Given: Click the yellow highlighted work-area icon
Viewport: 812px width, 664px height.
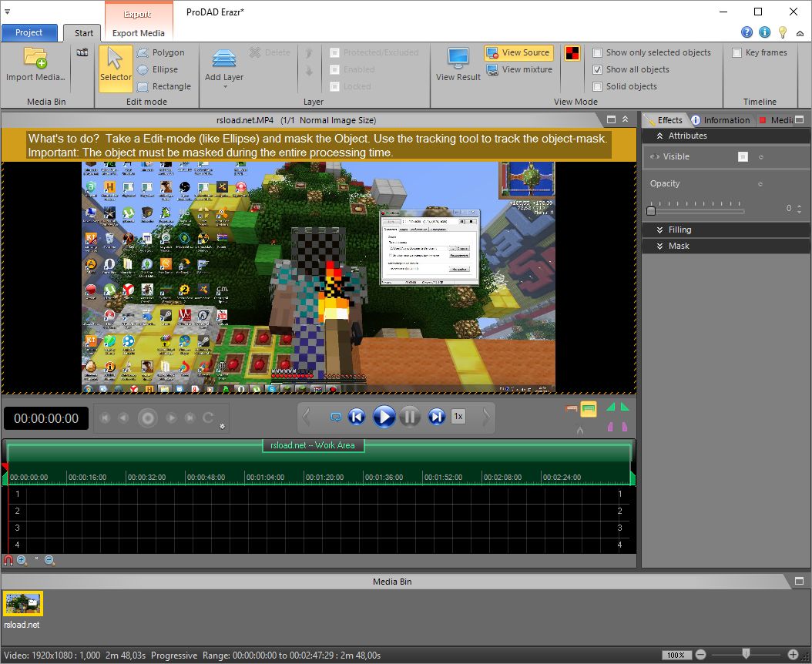Looking at the screenshot, I should [x=589, y=409].
